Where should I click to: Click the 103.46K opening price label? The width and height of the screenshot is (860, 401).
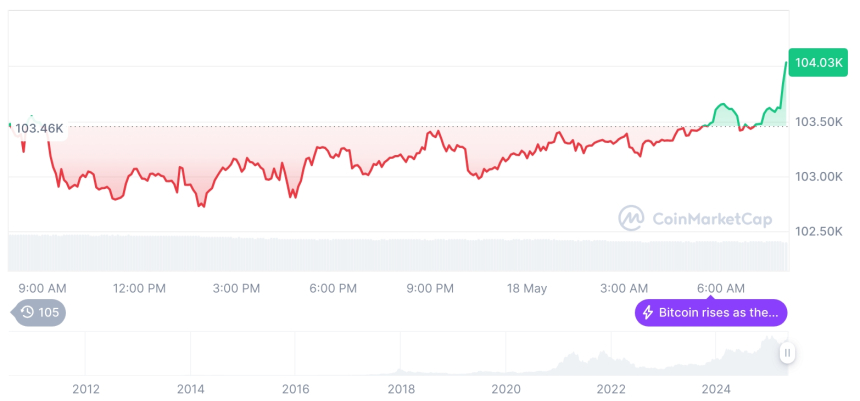point(39,128)
